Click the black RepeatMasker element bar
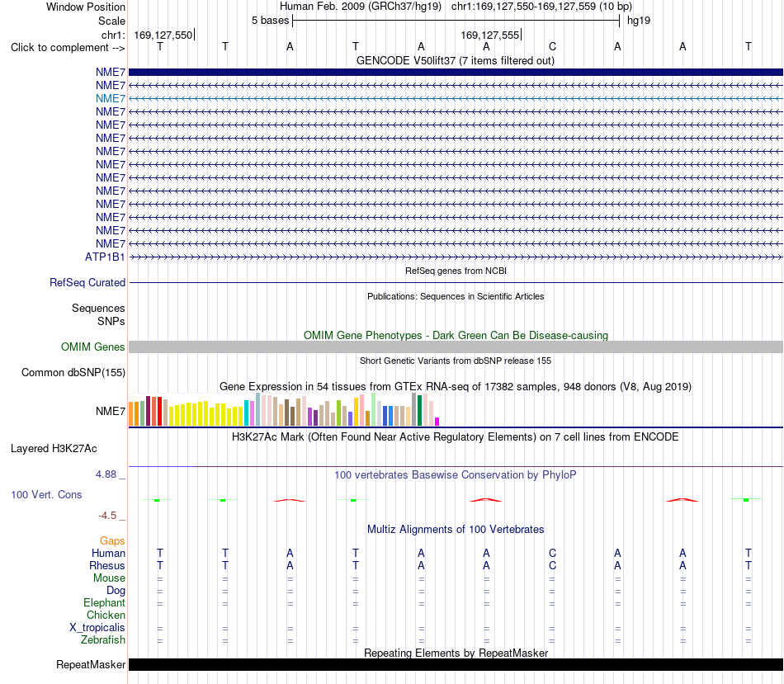Image resolution: width=784 pixels, height=684 pixels. (x=456, y=664)
